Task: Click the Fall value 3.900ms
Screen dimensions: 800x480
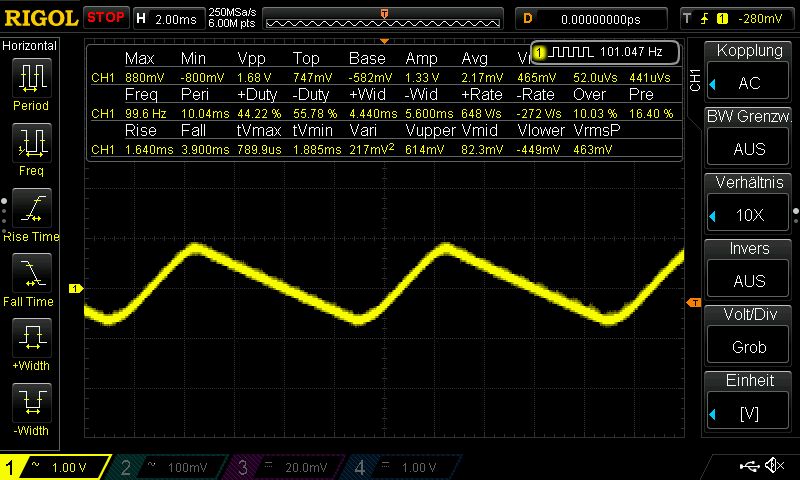Action: (x=205, y=150)
